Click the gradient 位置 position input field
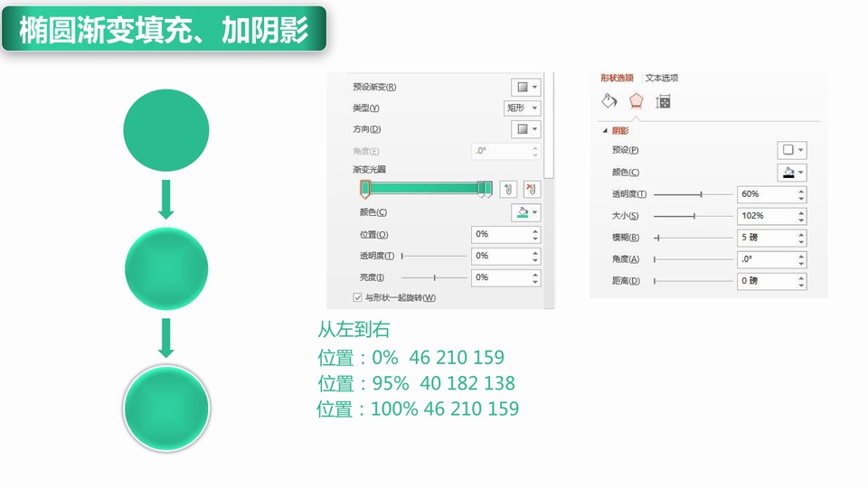Image resolution: width=868 pixels, height=488 pixels. click(x=501, y=234)
